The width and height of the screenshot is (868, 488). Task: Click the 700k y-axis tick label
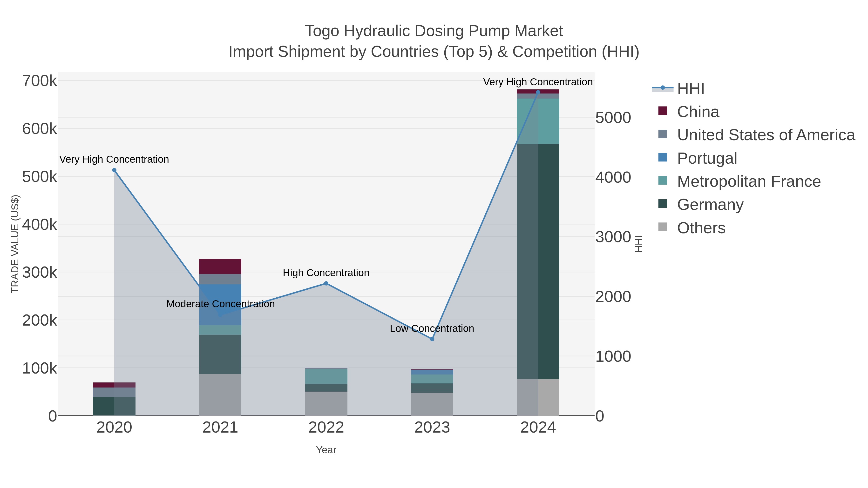40,81
